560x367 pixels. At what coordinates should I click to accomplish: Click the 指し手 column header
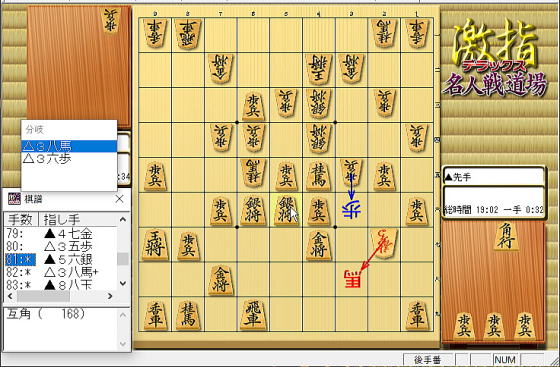(x=78, y=219)
